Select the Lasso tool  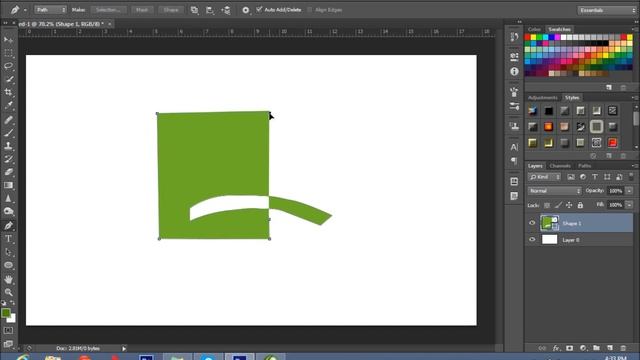(8, 66)
